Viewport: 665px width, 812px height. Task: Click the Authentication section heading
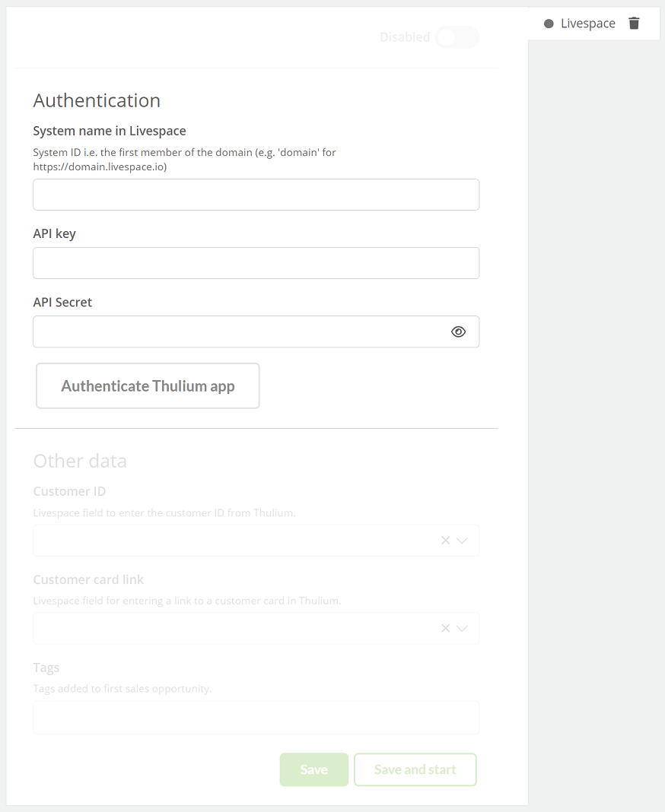point(97,100)
